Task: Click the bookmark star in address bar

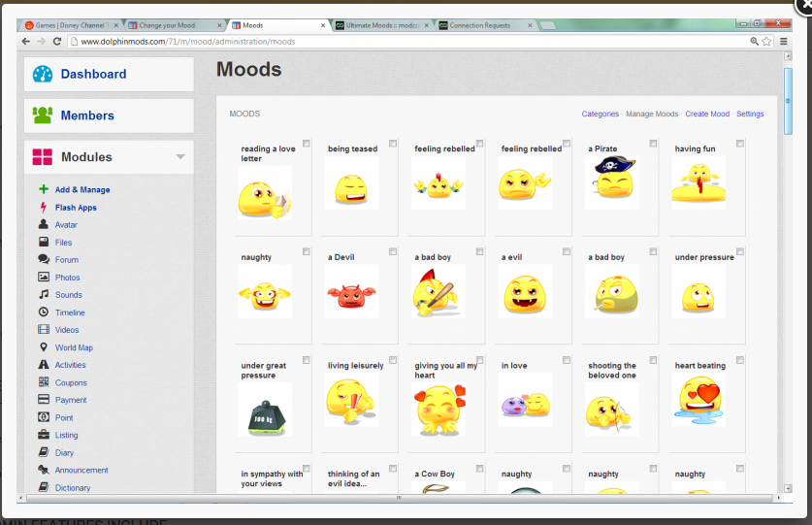Action: [x=766, y=42]
